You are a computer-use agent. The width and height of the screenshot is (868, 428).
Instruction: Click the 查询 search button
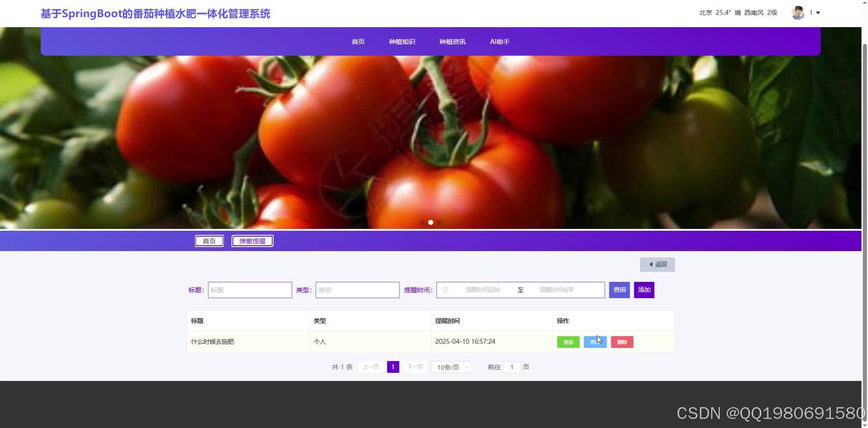[x=619, y=290]
